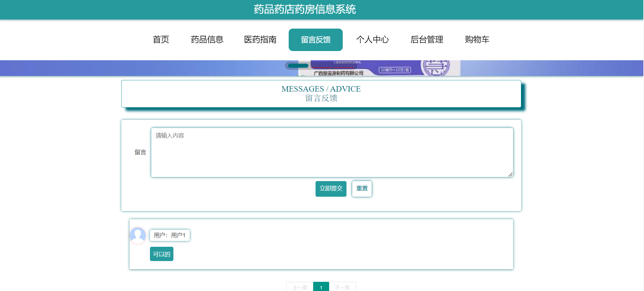Click the 留言 message textarea
The image size is (644, 291).
332,152
